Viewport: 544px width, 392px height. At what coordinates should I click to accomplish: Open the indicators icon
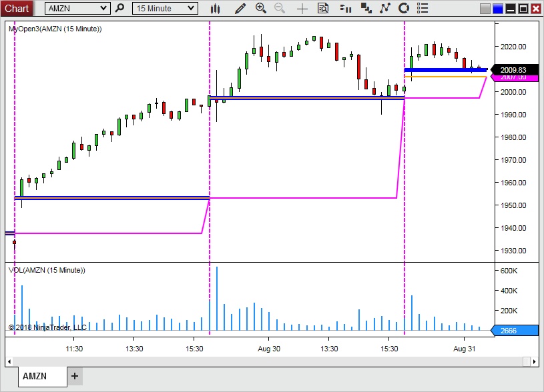384,8
